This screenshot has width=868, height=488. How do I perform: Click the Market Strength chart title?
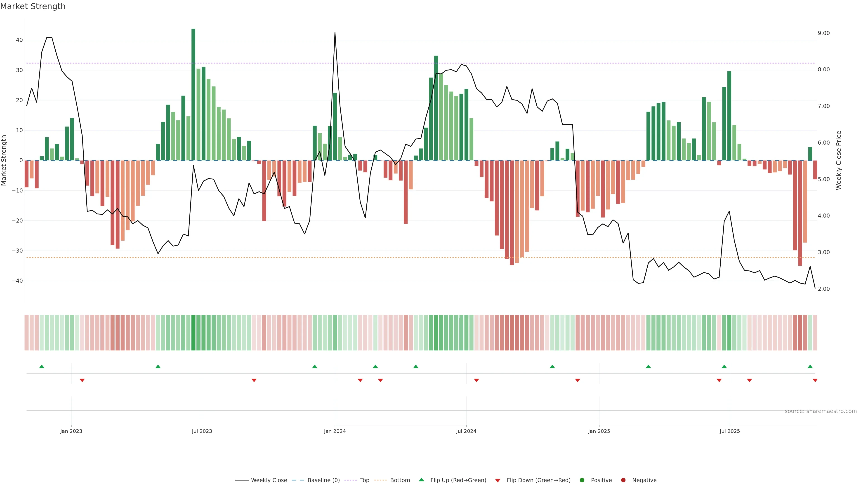(33, 6)
